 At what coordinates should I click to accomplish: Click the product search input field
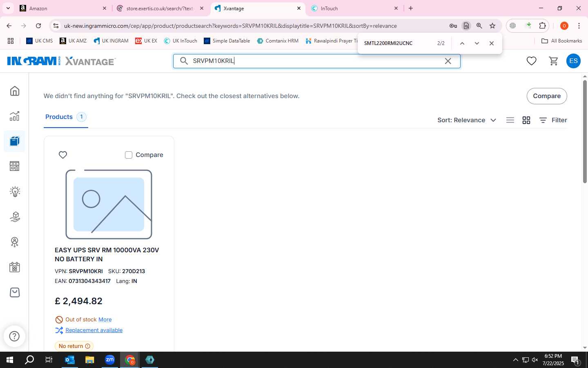(x=316, y=61)
